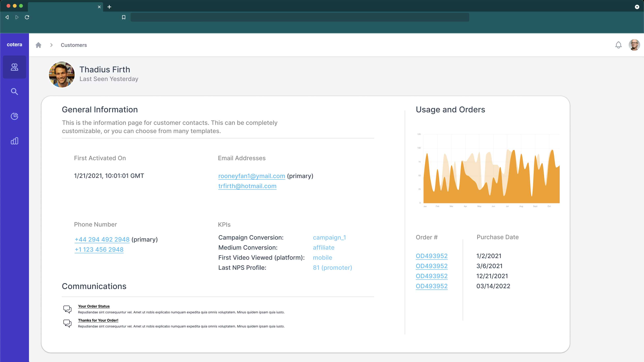Viewport: 644px width, 362px height.
Task: Open a new browser tab with the plus button
Action: coord(109,7)
